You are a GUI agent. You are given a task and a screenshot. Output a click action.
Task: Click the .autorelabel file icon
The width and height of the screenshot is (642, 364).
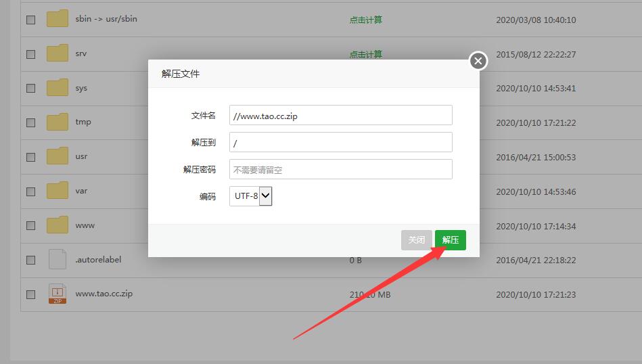tap(58, 259)
